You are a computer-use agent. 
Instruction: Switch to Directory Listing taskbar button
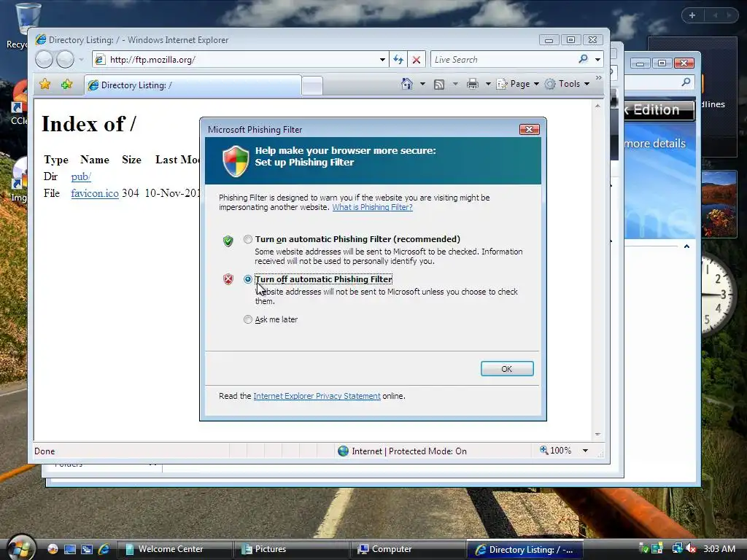[525, 550]
